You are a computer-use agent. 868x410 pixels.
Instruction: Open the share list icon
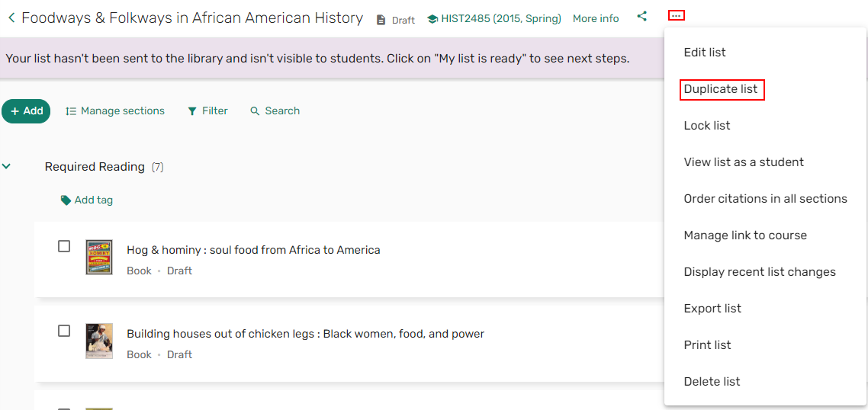(641, 17)
